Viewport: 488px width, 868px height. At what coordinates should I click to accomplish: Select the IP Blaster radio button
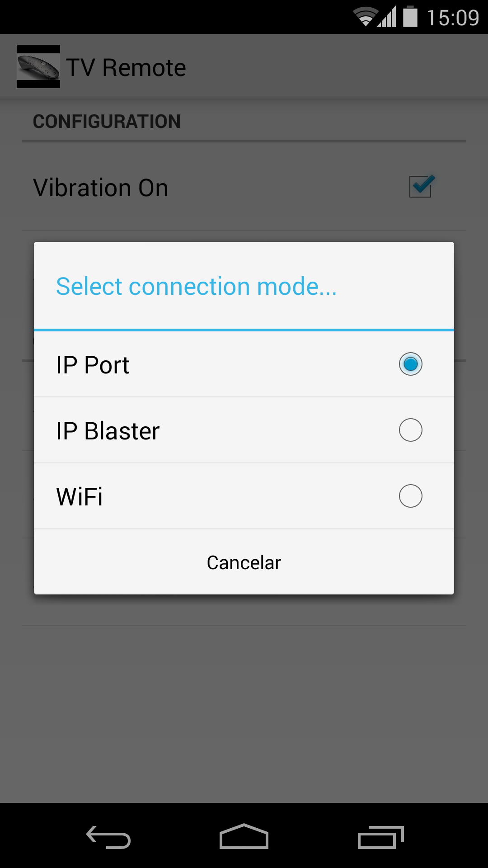pos(411,430)
